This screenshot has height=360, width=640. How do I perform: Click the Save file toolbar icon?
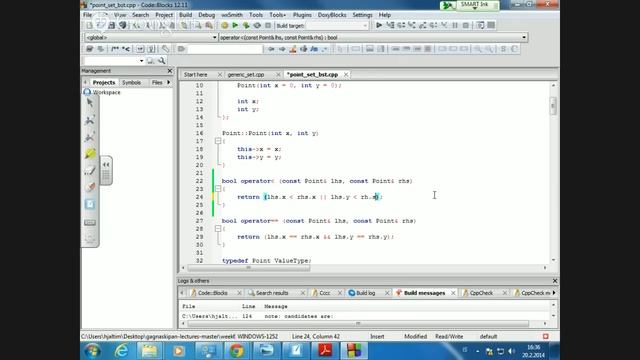click(111, 25)
